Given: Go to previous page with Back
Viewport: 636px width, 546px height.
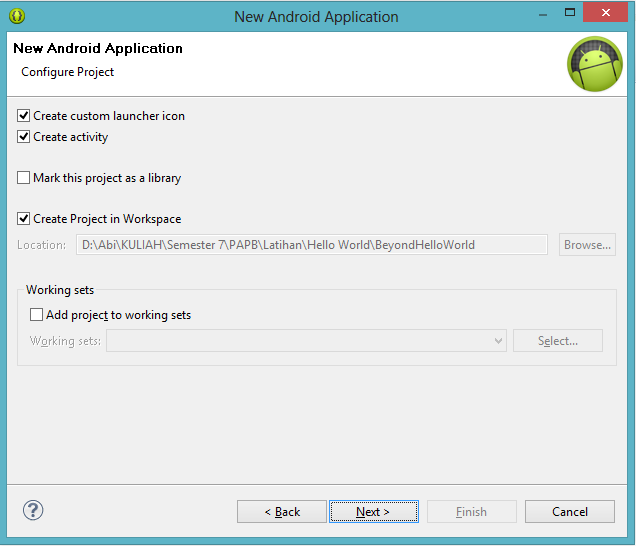Looking at the screenshot, I should click(282, 512).
